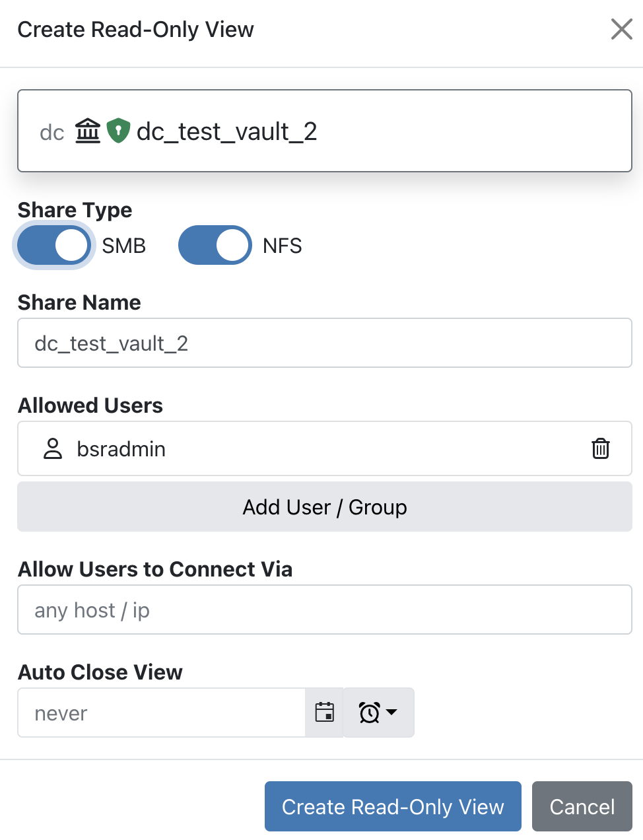Click the vault bank icon
643x840 pixels.
click(x=87, y=131)
